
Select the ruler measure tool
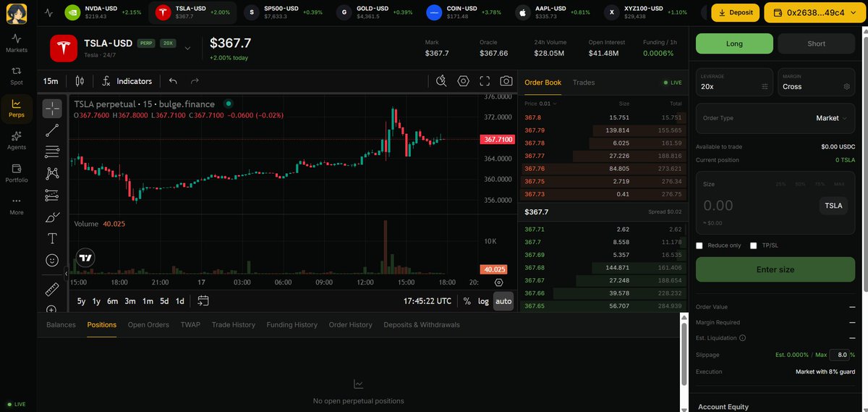(52, 289)
